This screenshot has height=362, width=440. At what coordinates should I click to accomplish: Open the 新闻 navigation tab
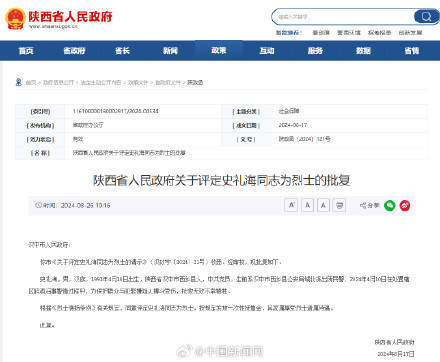(170, 51)
